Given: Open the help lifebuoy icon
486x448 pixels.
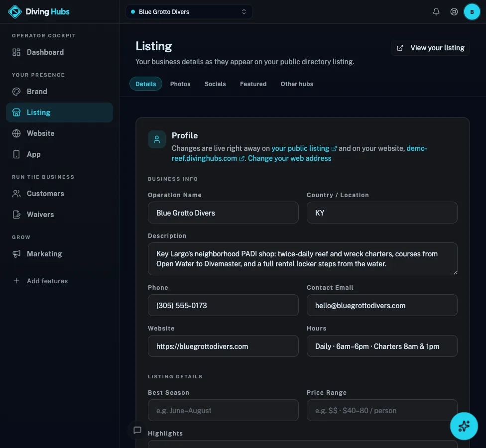Looking at the screenshot, I should [x=454, y=12].
